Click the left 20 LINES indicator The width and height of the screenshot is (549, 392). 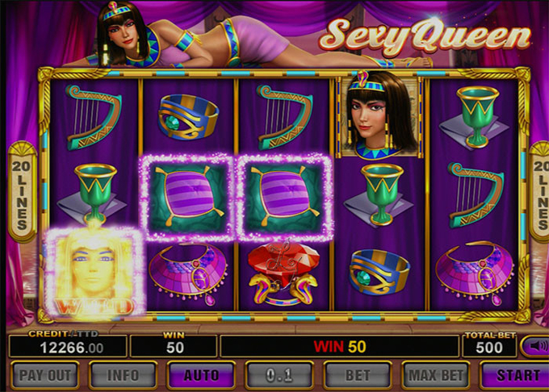coord(22,192)
